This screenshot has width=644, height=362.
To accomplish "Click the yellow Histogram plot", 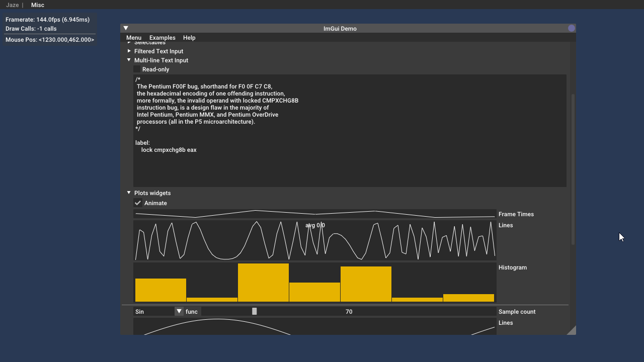I will (314, 283).
